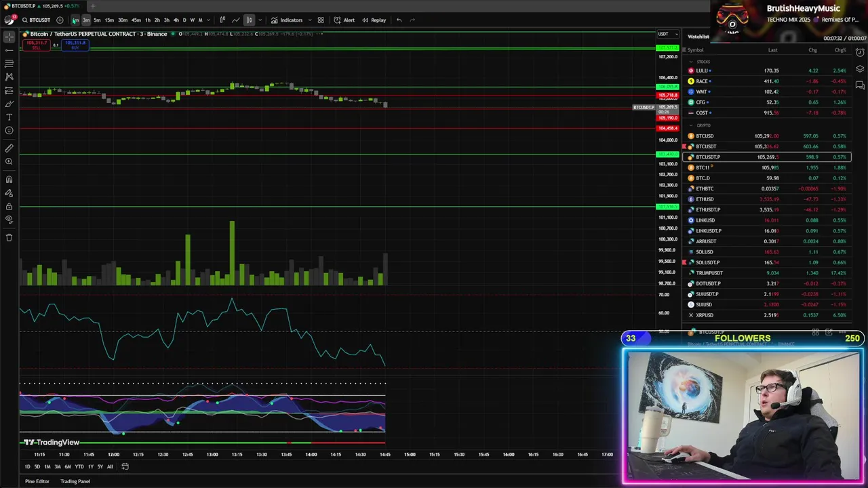Open the Alerts clock sidebar icon
This screenshot has height=488, width=868.
(x=860, y=53)
